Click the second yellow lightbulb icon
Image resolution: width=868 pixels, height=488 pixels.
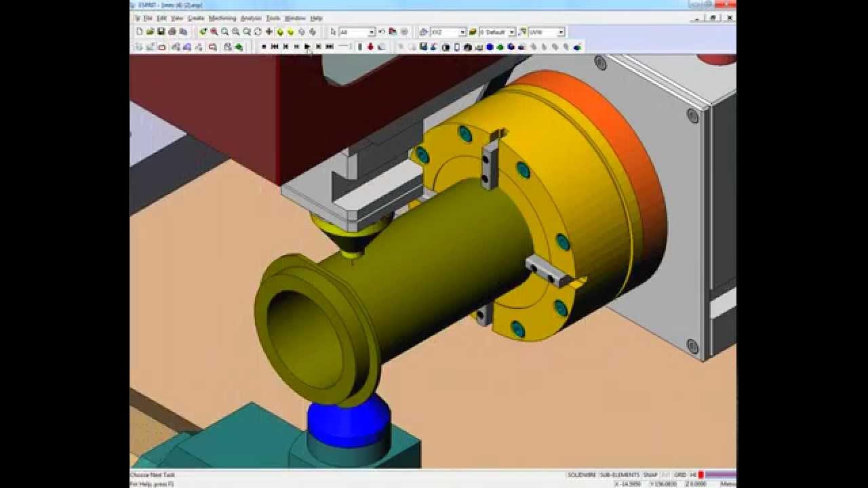pyautogui.click(x=290, y=32)
